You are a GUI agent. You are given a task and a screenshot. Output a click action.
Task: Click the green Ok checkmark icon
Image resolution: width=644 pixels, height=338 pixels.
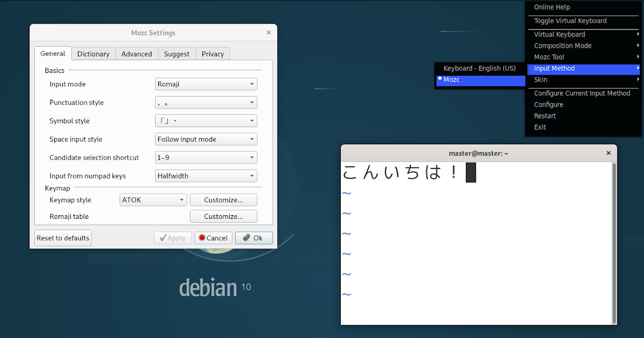(x=247, y=238)
